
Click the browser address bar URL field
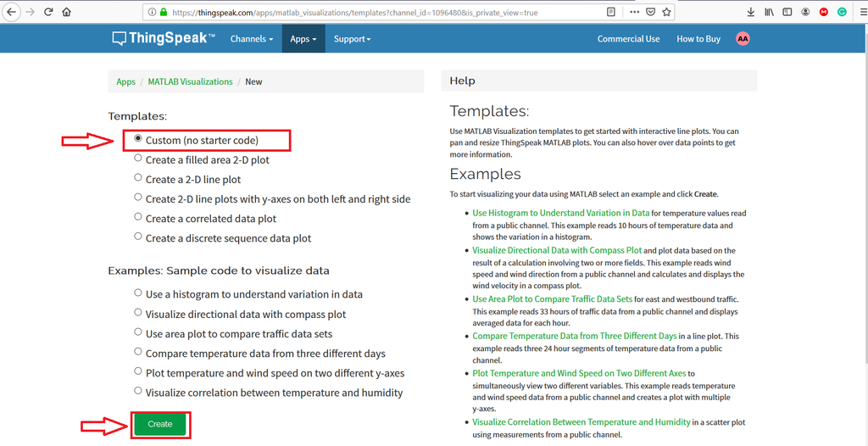pos(381,12)
